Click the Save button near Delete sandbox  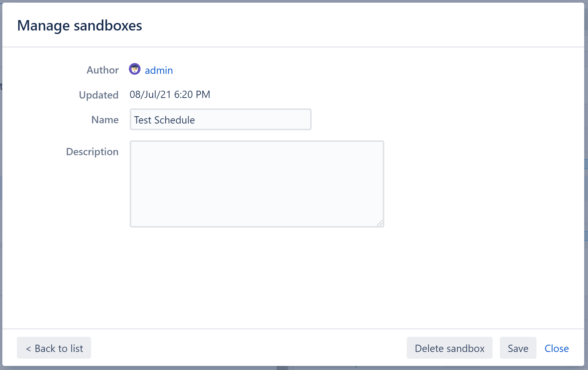[518, 348]
